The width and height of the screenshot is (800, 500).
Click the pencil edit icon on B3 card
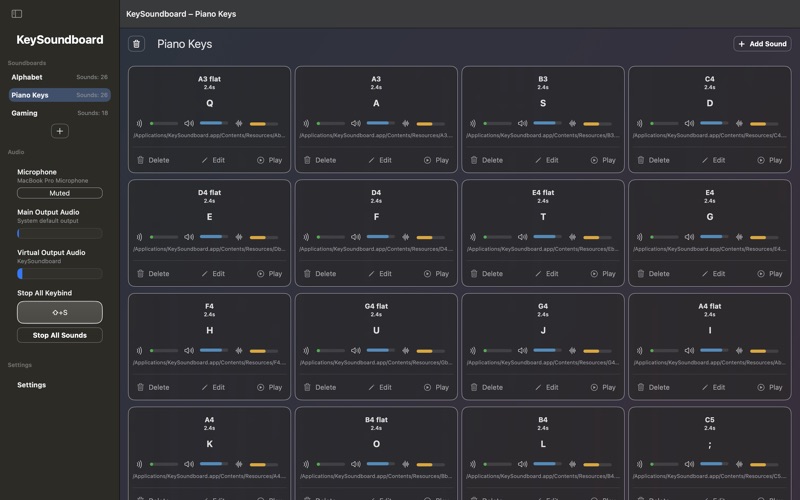click(x=538, y=160)
